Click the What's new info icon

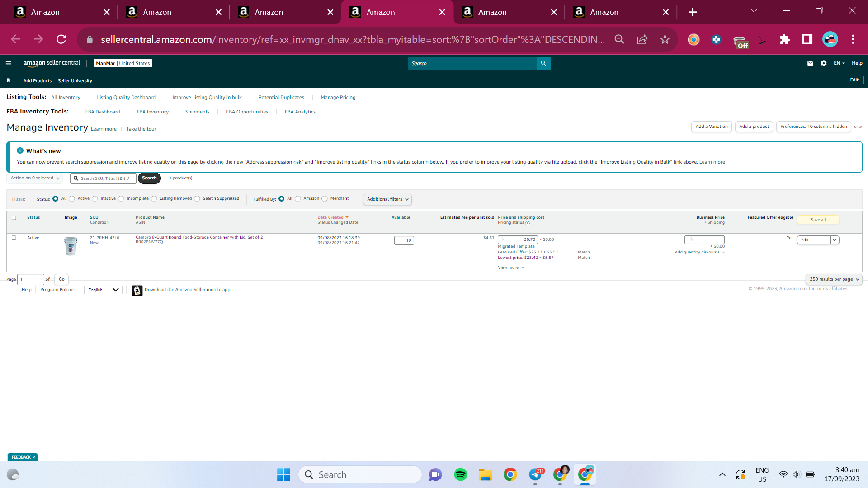coord(20,150)
